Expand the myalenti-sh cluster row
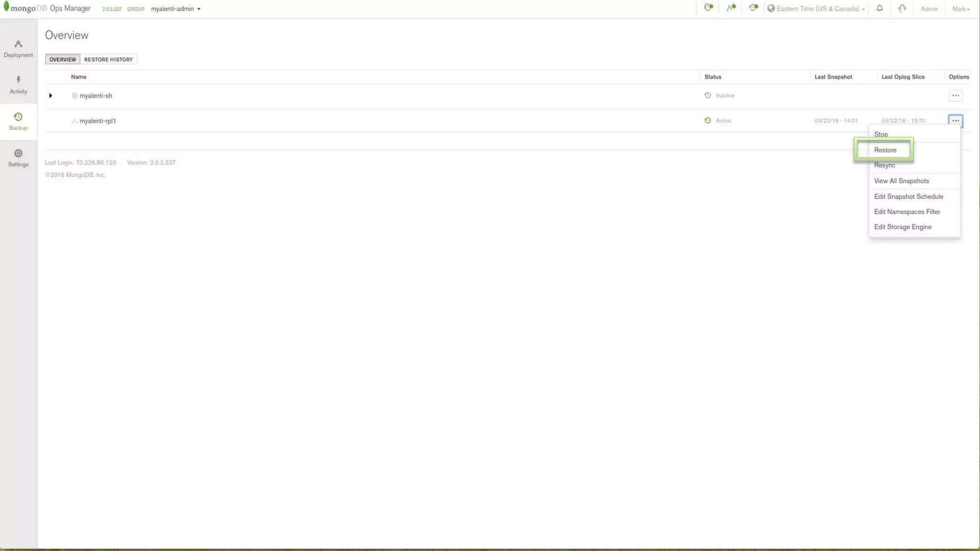The image size is (980, 551). (50, 96)
